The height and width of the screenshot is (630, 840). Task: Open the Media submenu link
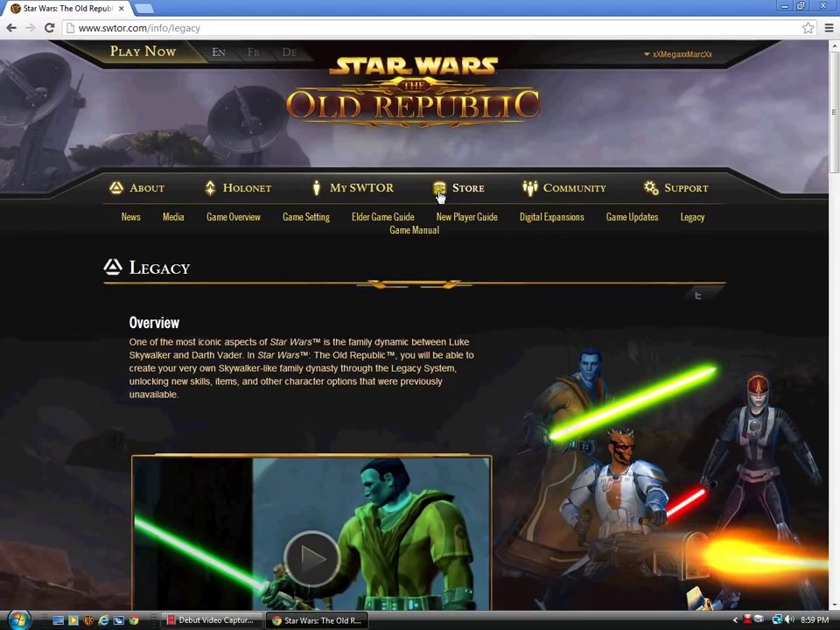coord(173,217)
